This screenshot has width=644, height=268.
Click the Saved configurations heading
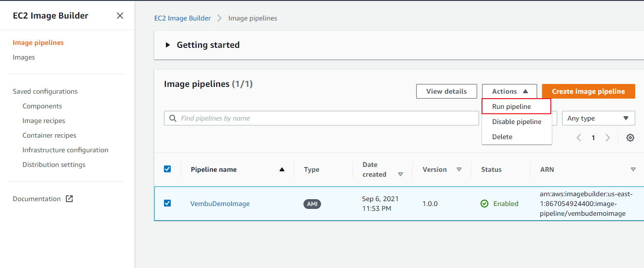pyautogui.click(x=45, y=91)
